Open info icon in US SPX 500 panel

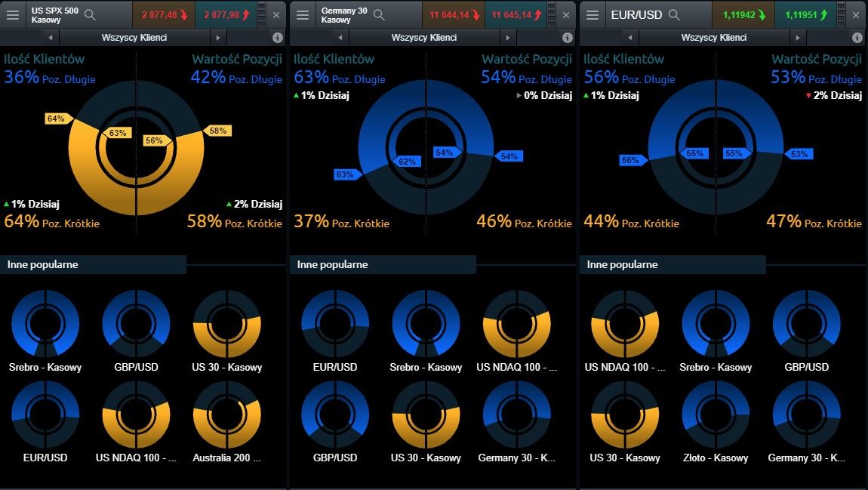[277, 38]
